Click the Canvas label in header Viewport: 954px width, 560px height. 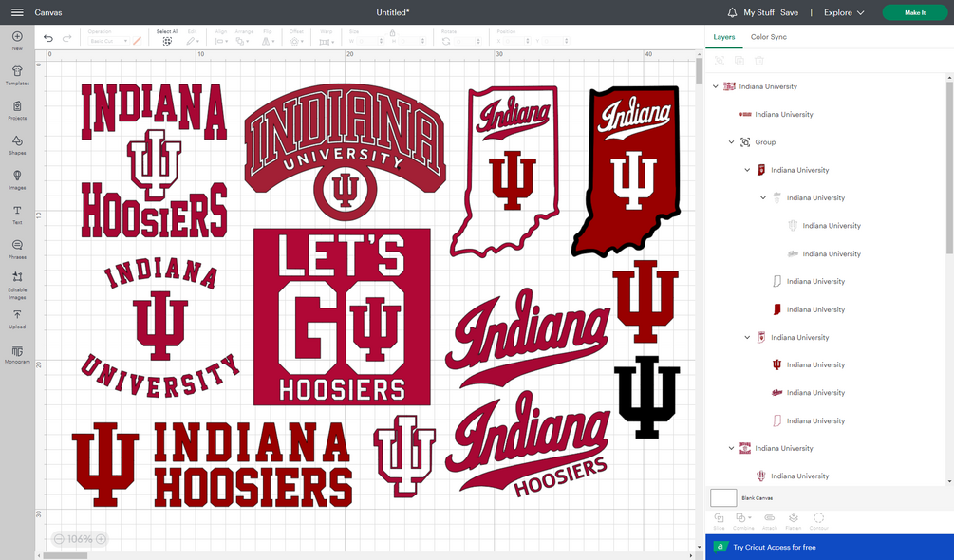[48, 12]
